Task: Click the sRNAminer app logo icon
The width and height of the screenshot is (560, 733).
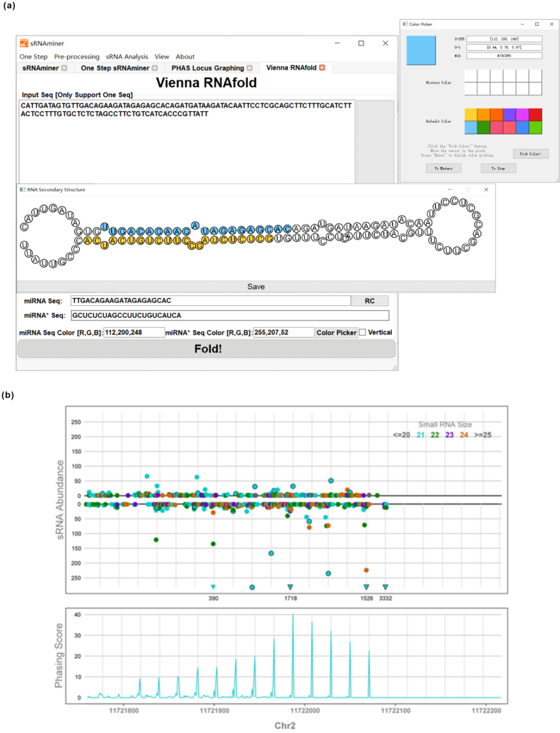Action: point(24,44)
